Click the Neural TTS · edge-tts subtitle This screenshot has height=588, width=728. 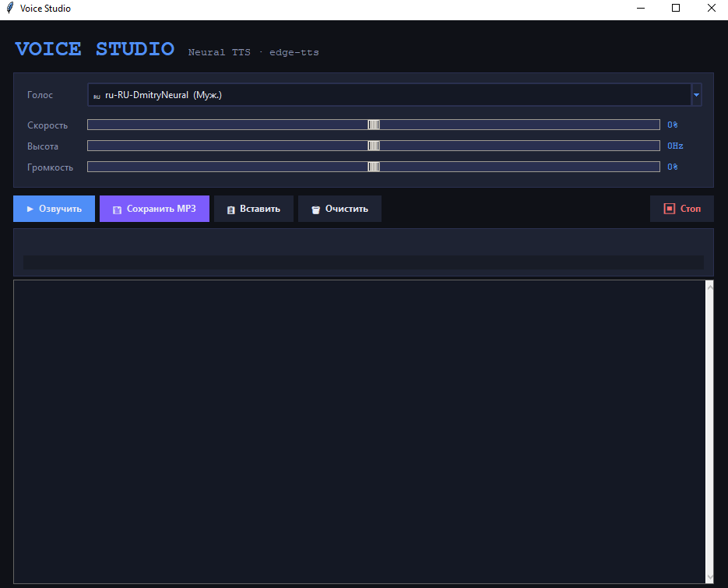(x=254, y=52)
